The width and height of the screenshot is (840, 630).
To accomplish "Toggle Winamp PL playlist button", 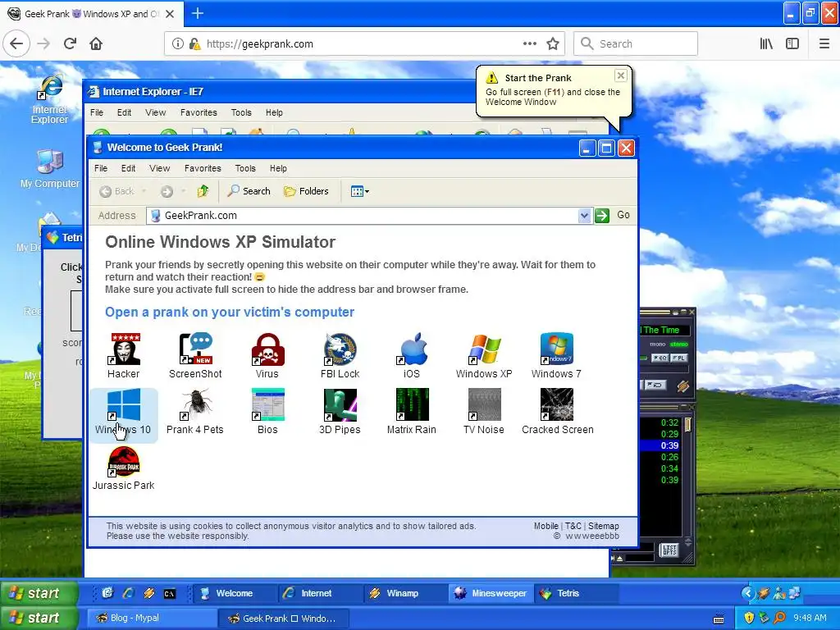I will [678, 358].
